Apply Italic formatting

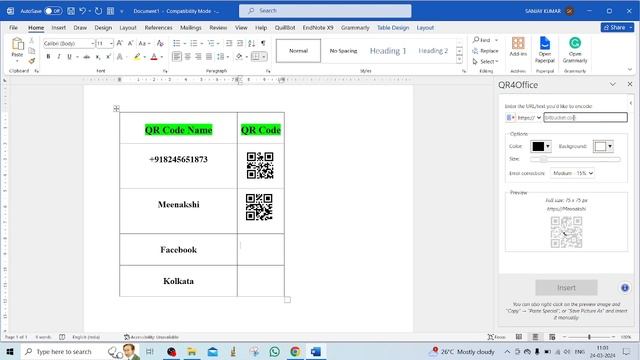pos(59,57)
